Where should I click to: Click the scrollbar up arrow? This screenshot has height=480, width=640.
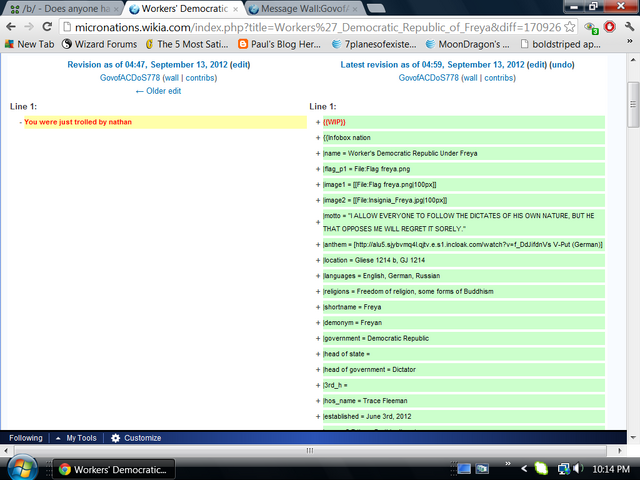click(x=633, y=60)
